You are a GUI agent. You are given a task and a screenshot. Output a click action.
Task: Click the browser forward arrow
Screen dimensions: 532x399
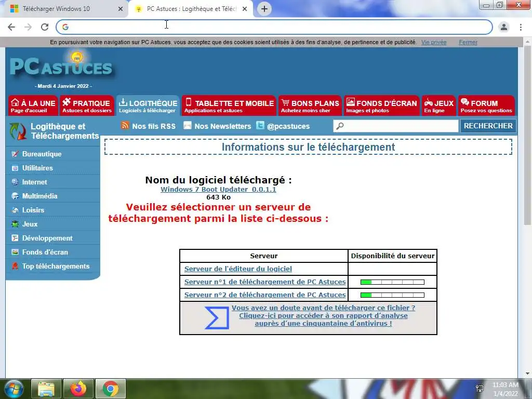(28, 27)
